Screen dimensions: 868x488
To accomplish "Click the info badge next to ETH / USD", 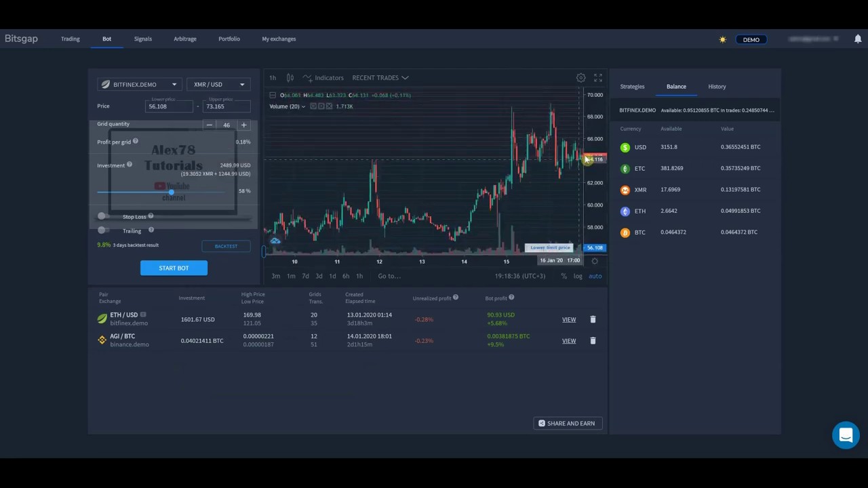I will 143,314.
